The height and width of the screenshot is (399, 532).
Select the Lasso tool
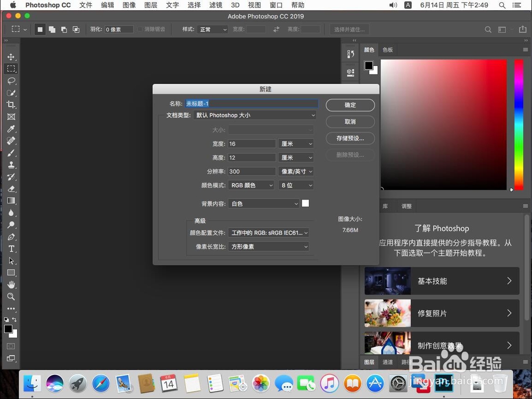coord(11,81)
